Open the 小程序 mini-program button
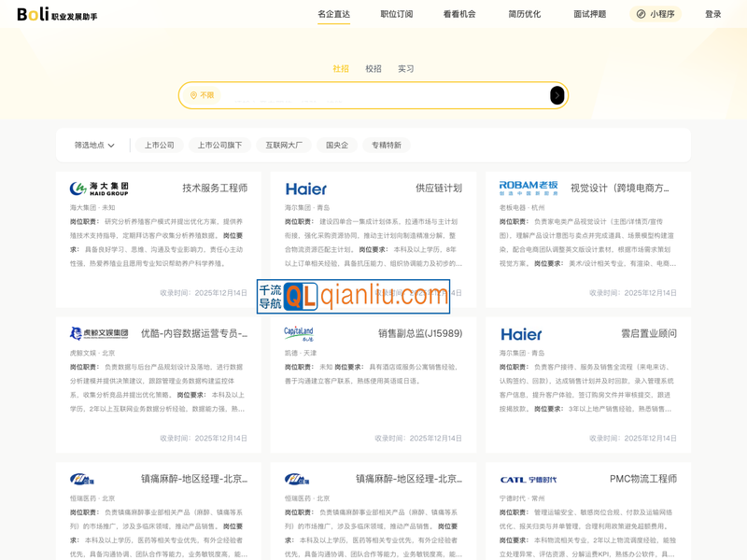Viewport: 747px width, 560px height. (x=655, y=14)
